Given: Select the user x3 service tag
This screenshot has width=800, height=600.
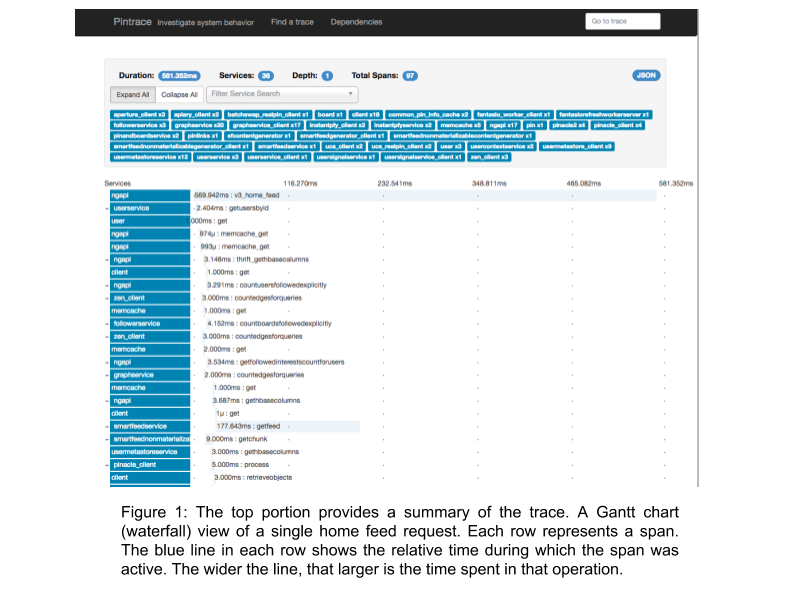Looking at the screenshot, I should pos(451,147).
